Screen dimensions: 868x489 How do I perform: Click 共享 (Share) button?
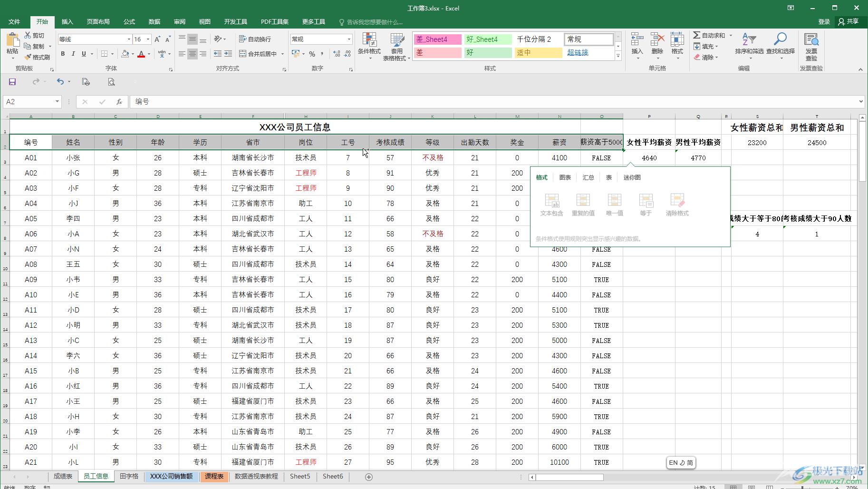click(849, 21)
